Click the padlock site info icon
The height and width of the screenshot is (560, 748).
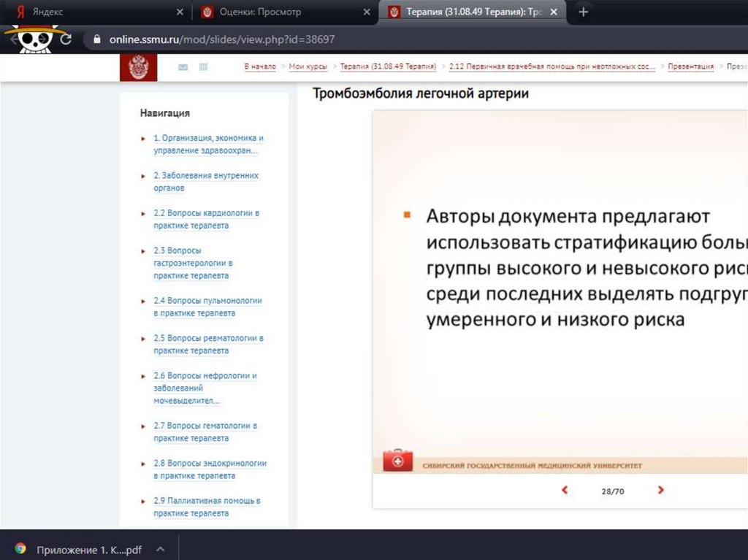[96, 39]
